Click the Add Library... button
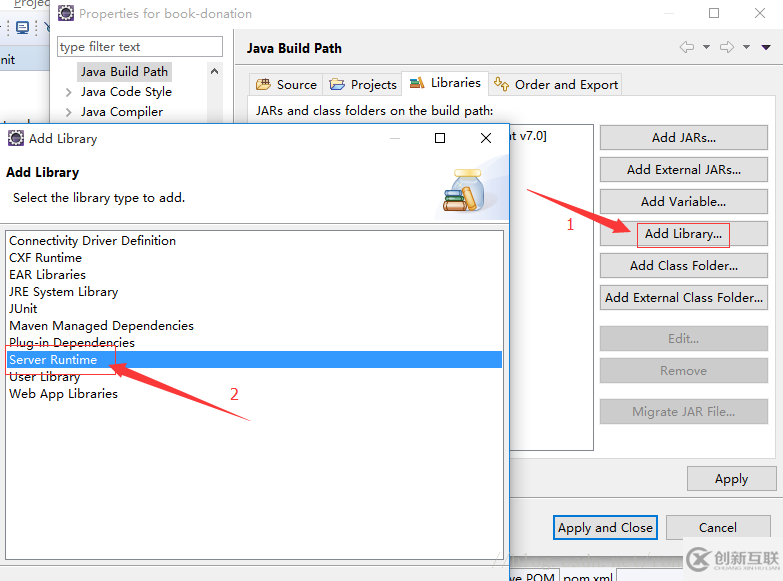783x581 pixels. (x=684, y=234)
